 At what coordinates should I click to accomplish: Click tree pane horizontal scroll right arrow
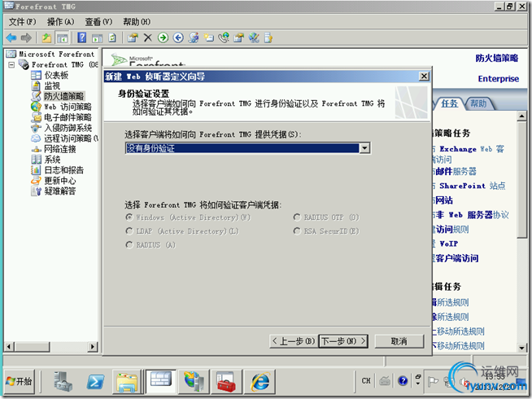click(x=93, y=346)
